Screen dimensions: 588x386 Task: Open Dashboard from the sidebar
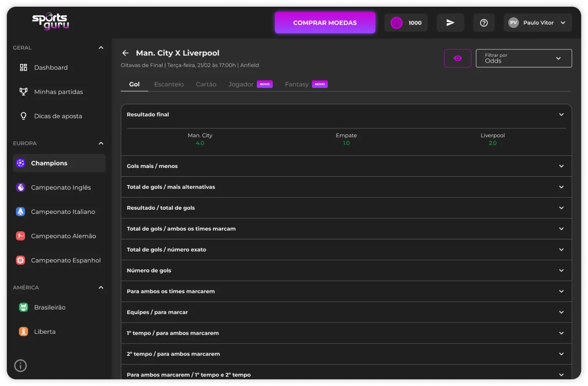(x=51, y=68)
